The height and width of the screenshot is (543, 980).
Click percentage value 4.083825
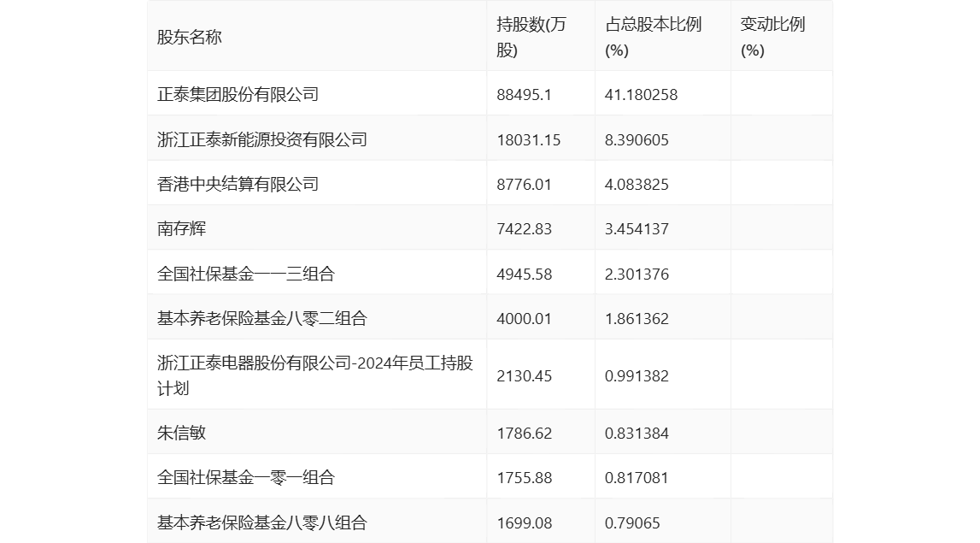pyautogui.click(x=637, y=185)
